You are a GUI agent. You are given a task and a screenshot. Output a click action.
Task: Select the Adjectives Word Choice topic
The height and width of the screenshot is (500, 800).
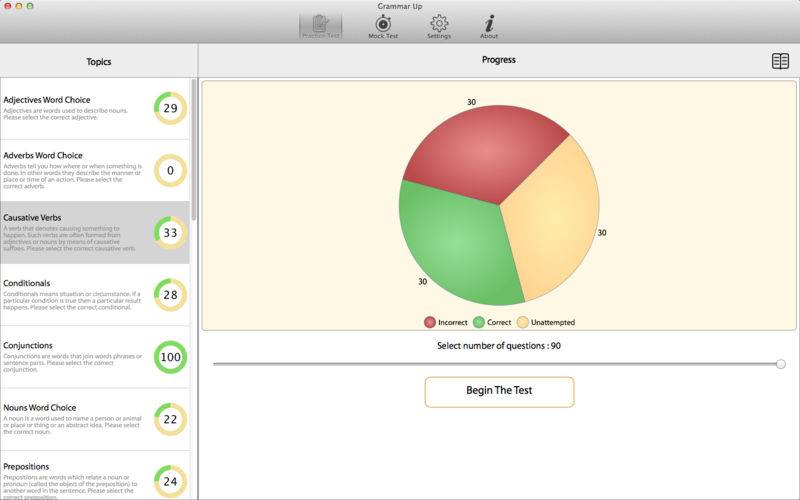coord(95,109)
